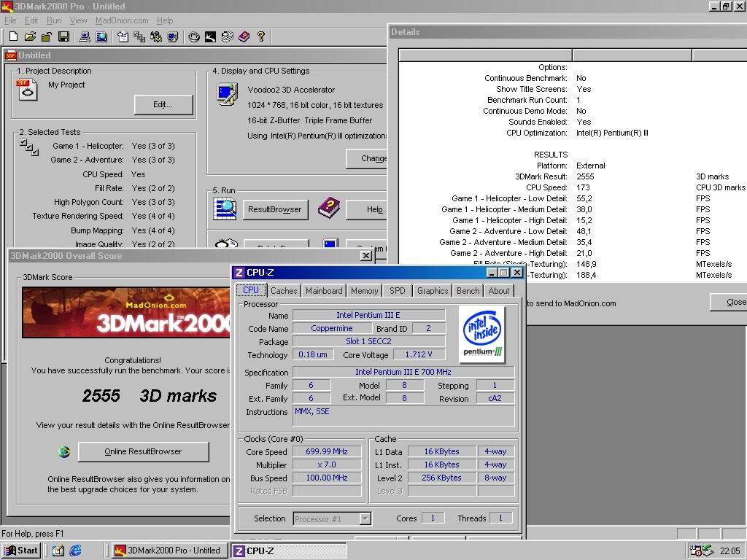This screenshot has height=560, width=747.
Task: Switch to the About tab in CPU-Z
Action: pyautogui.click(x=499, y=291)
